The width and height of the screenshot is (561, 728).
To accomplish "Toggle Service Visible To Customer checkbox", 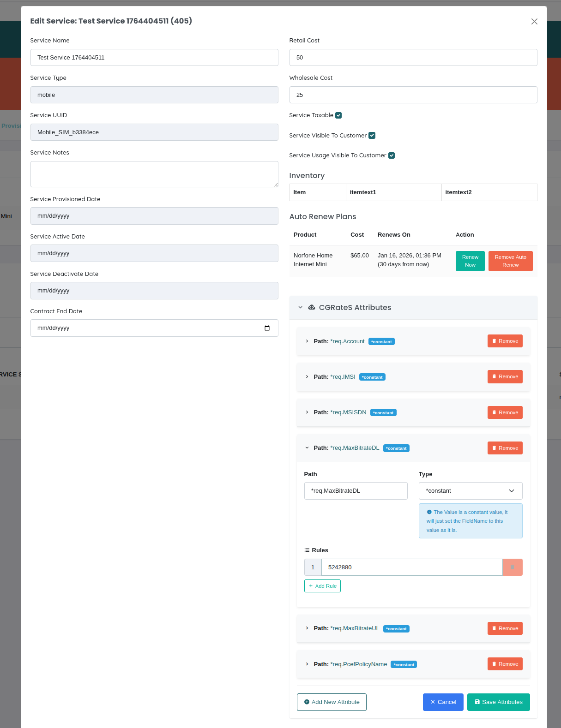I will (372, 136).
